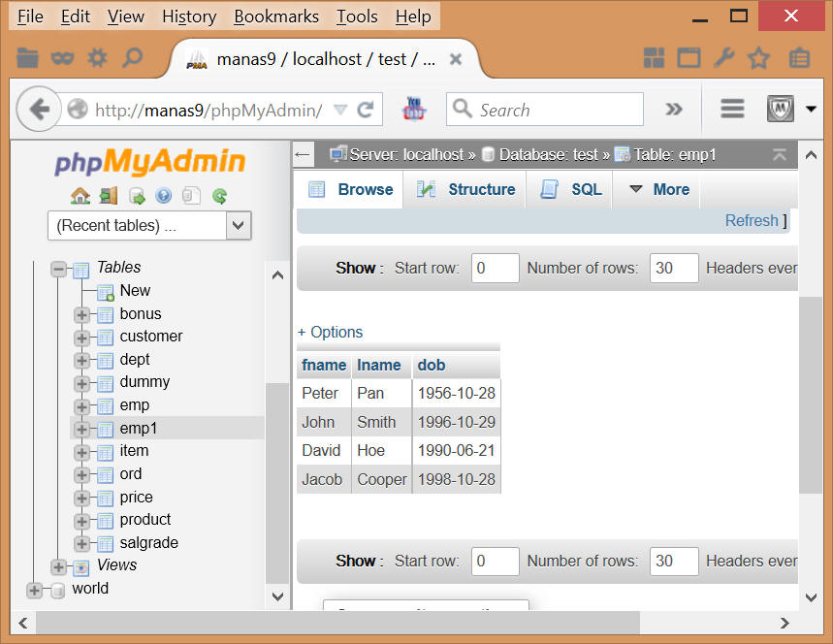Open the Bookmarks menu
This screenshot has height=644, width=833.
tap(276, 16)
